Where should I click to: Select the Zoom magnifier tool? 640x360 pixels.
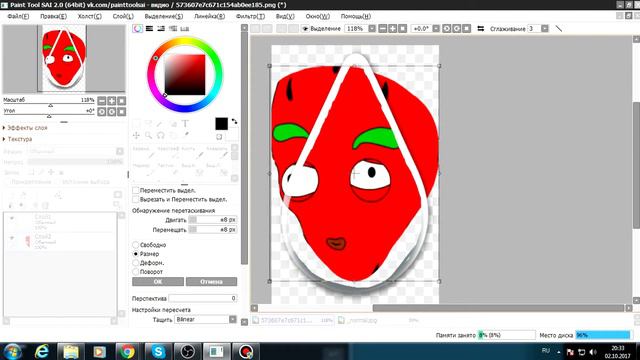pyautogui.click(x=149, y=135)
